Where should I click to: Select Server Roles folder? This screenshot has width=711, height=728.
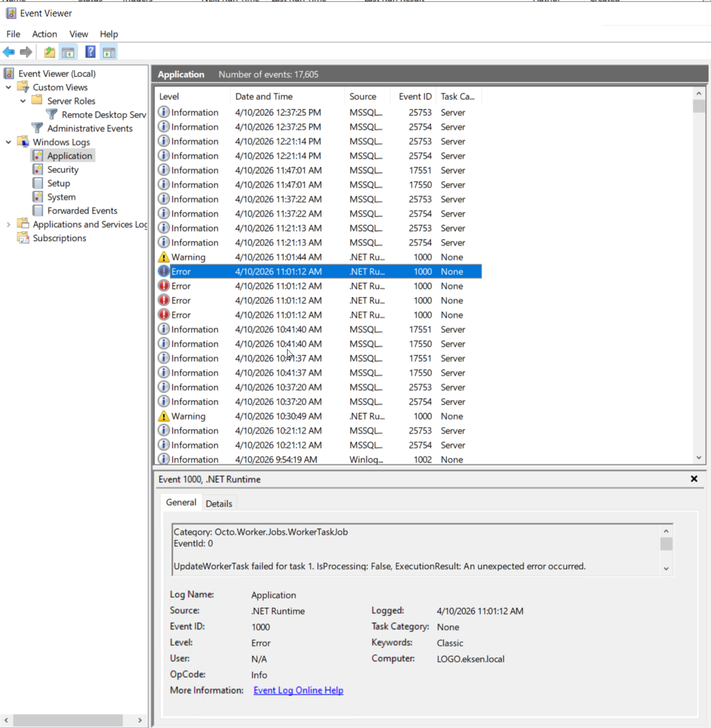(71, 101)
